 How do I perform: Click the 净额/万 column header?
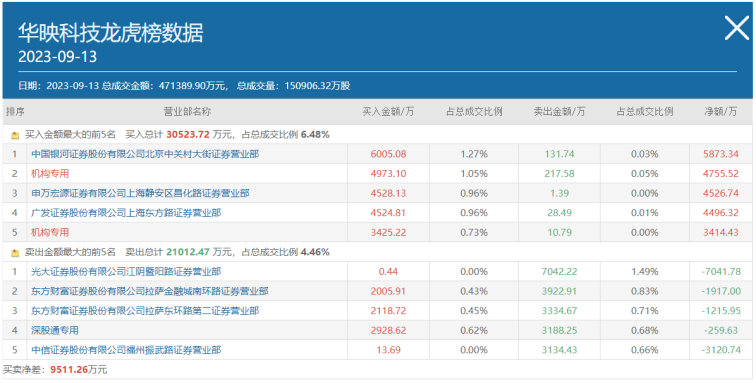pyautogui.click(x=721, y=112)
